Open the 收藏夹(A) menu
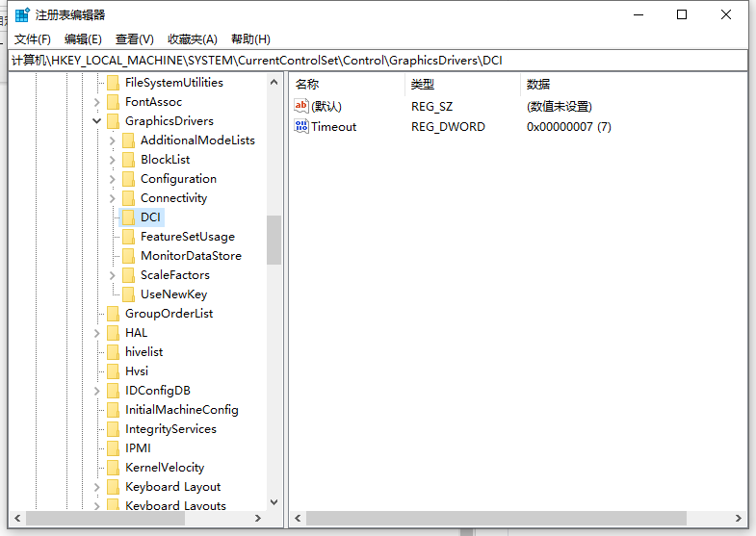The height and width of the screenshot is (536, 756). click(x=193, y=38)
